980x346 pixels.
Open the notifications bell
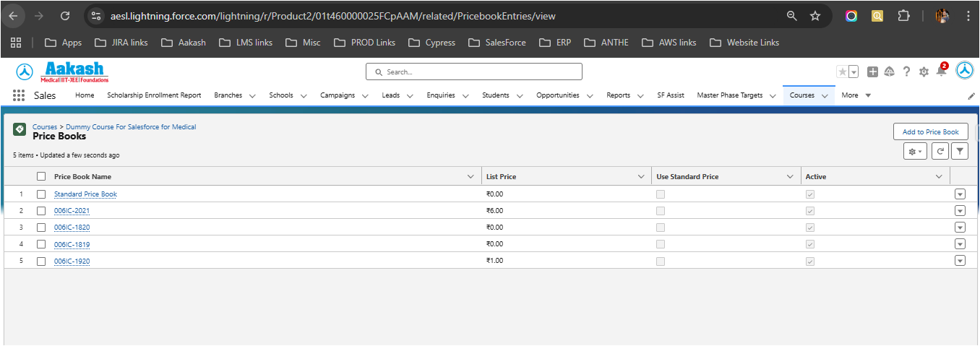[941, 72]
